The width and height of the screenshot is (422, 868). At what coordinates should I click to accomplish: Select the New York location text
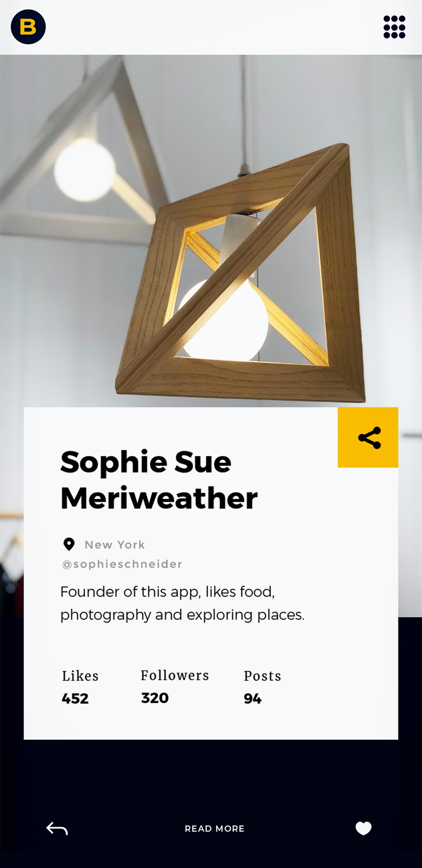115,545
